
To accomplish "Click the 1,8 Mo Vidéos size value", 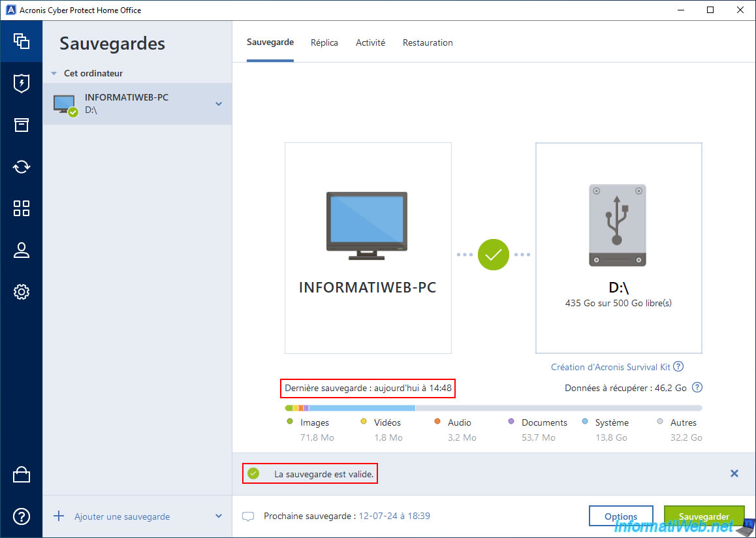I will [388, 437].
